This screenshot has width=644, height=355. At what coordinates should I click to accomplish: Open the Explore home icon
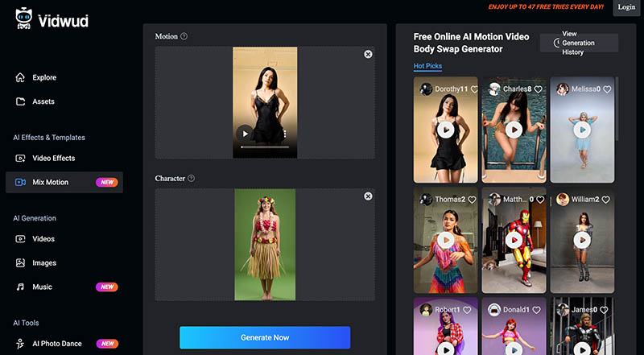click(x=21, y=78)
